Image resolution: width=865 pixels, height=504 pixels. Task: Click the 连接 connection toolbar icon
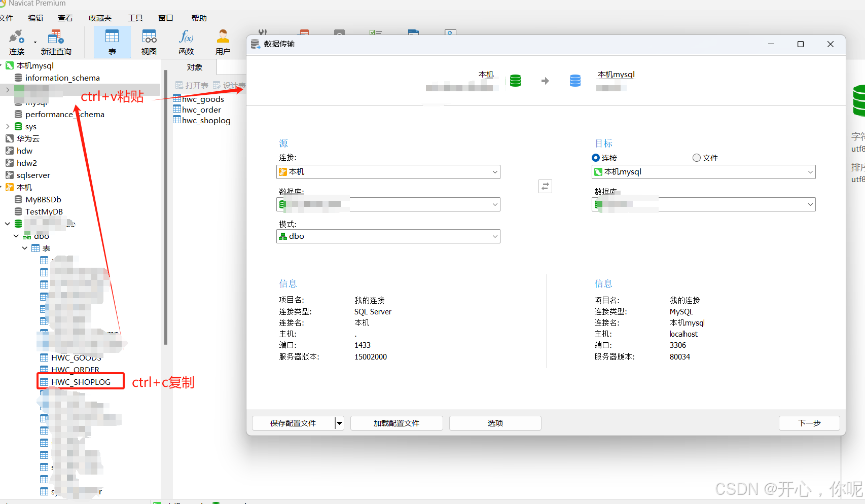click(x=17, y=42)
